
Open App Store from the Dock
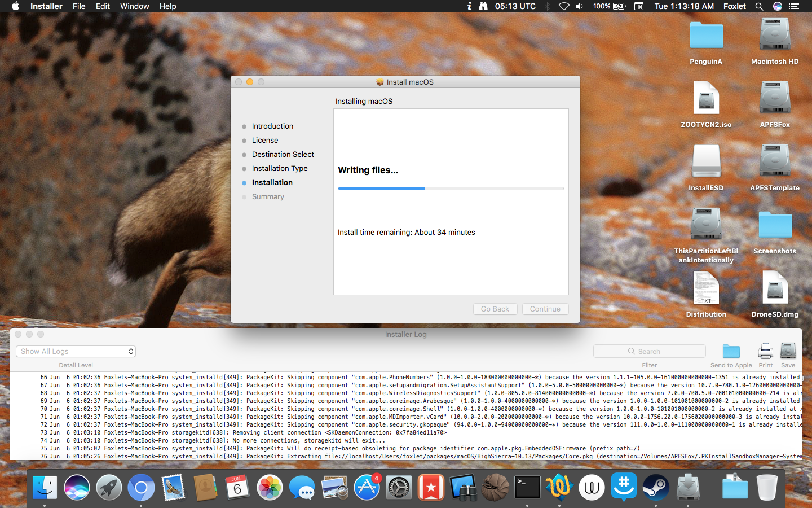(x=367, y=487)
